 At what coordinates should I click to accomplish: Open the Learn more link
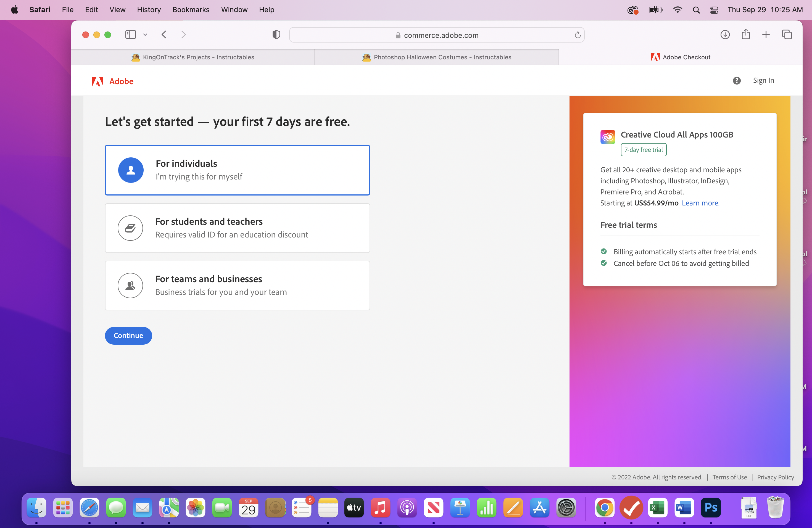click(x=700, y=203)
